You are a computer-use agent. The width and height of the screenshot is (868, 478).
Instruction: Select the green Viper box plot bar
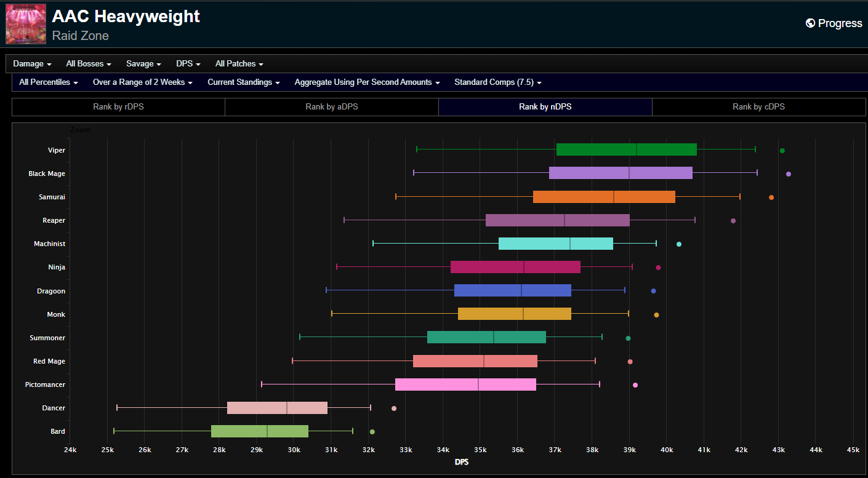[x=627, y=149]
